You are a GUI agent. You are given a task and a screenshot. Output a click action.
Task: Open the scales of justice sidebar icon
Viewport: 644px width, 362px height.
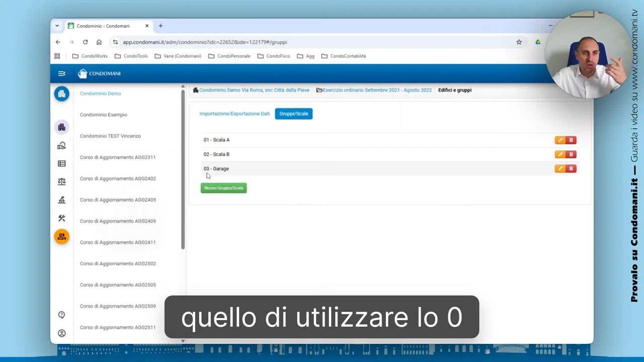61,182
